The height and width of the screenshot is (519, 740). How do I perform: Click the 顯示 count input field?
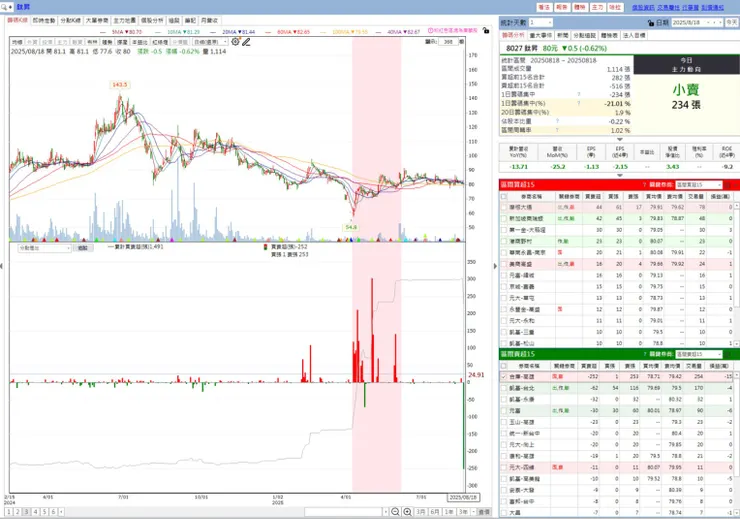click(448, 42)
